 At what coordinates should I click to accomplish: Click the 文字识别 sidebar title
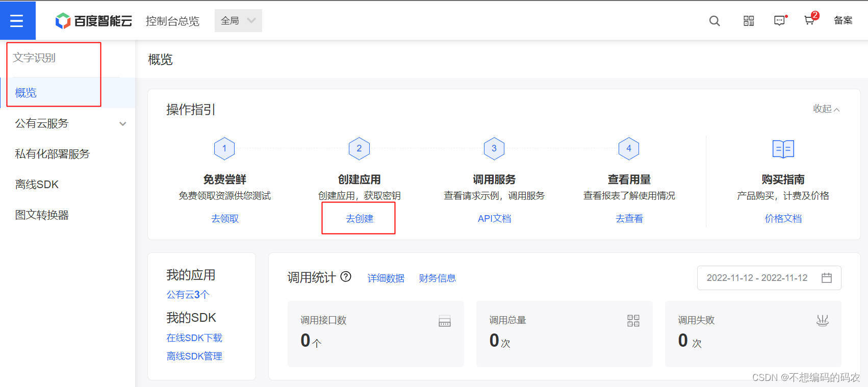tap(34, 58)
